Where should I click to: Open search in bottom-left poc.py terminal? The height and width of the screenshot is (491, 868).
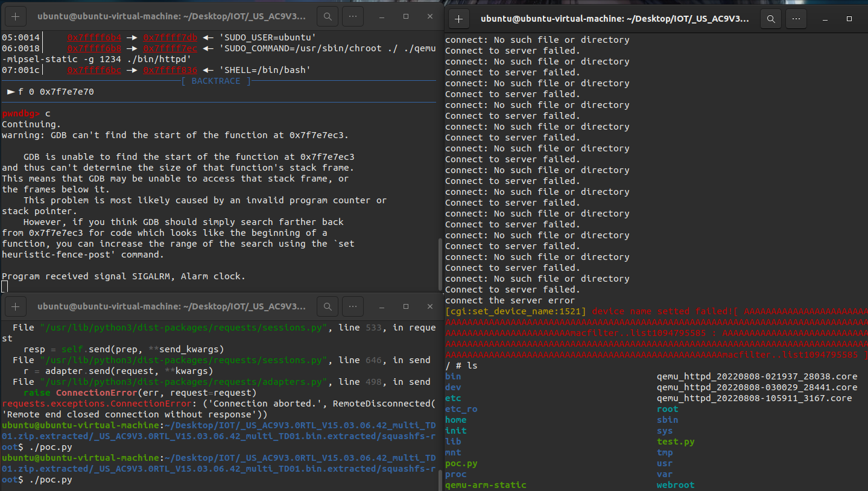pyautogui.click(x=328, y=306)
